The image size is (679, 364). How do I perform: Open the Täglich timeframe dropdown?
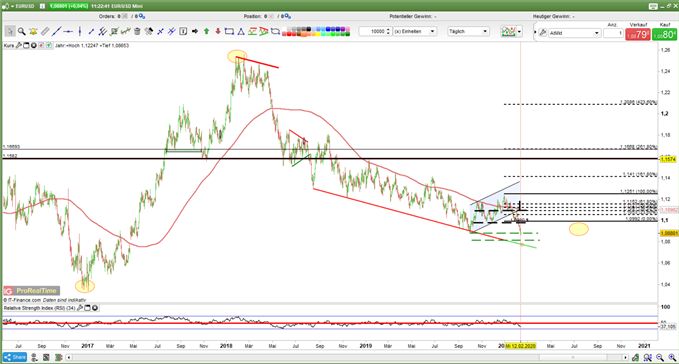click(468, 32)
